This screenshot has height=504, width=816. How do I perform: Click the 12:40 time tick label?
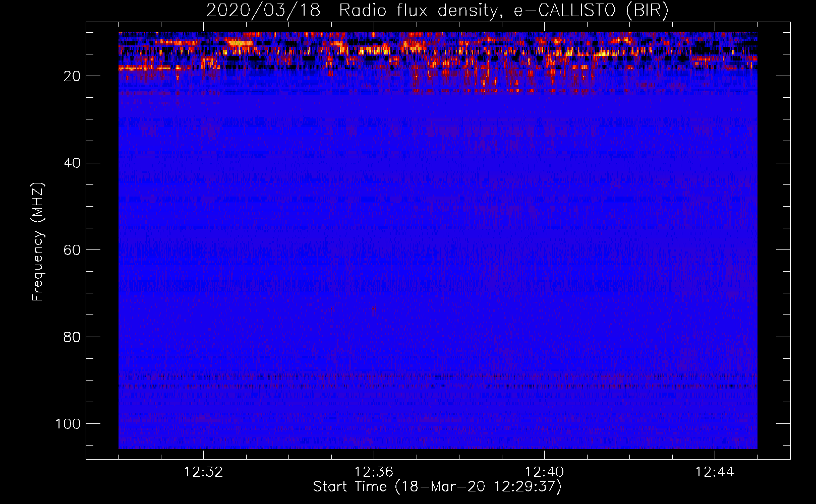point(544,472)
